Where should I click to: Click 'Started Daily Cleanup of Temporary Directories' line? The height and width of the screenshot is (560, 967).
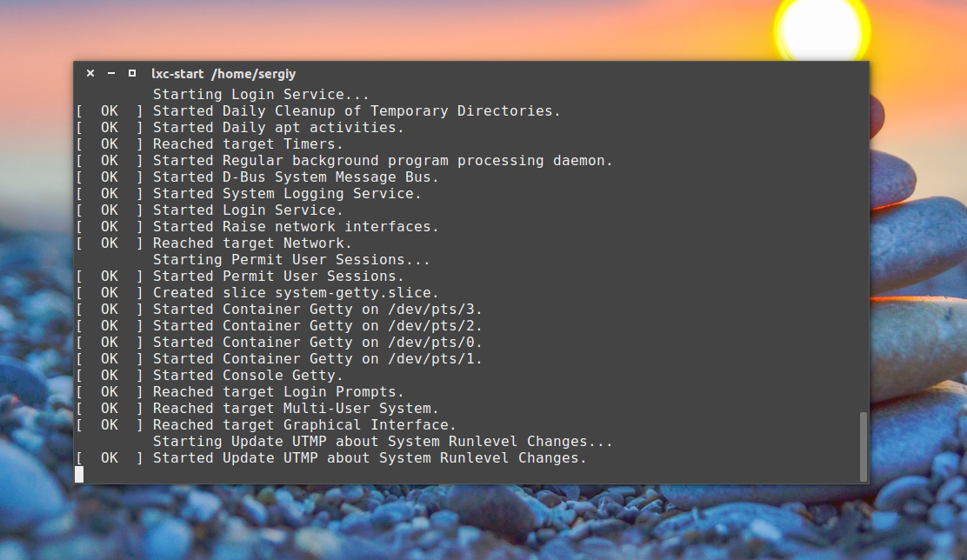click(357, 111)
